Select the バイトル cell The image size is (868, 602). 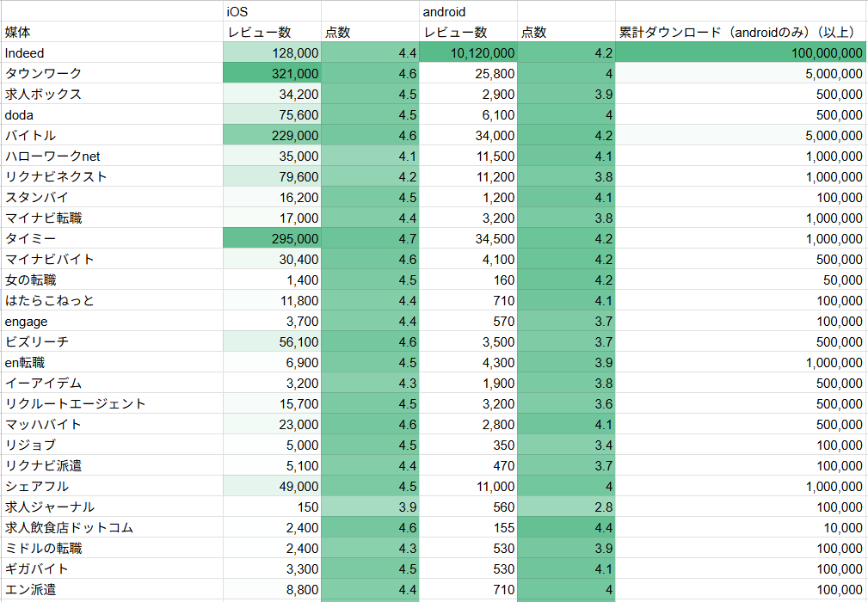111,136
